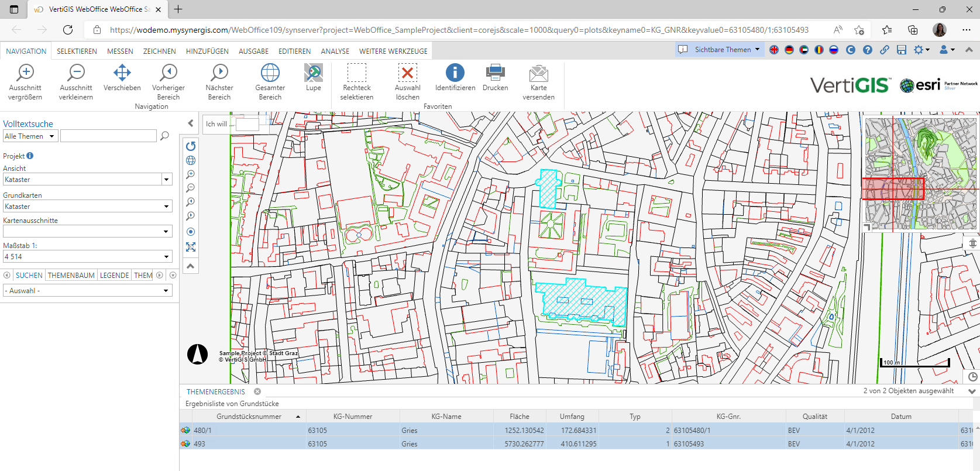Open the Lupe magnifier tool

(x=313, y=73)
